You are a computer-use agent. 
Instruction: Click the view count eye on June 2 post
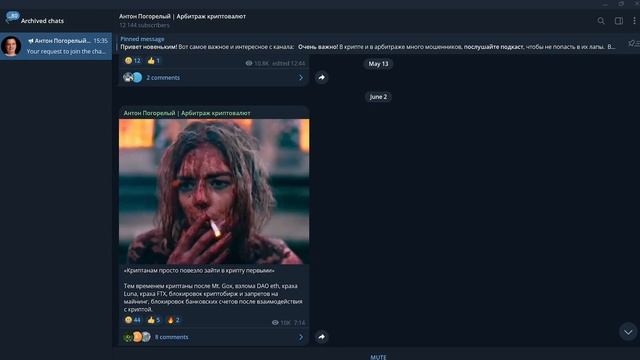(275, 322)
